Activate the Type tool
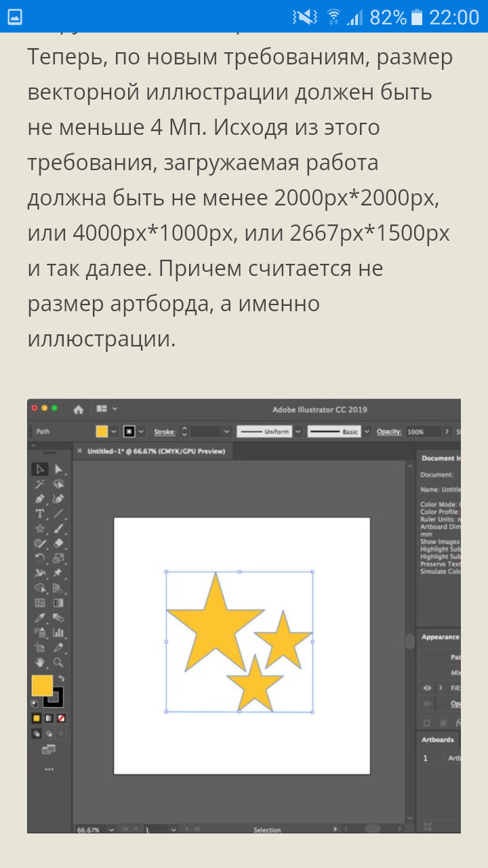 click(39, 513)
